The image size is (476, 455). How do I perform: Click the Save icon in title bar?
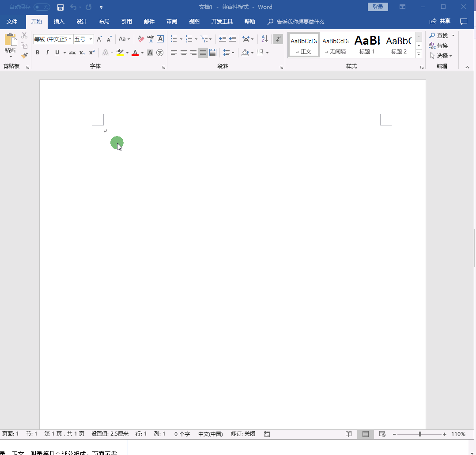(x=60, y=7)
